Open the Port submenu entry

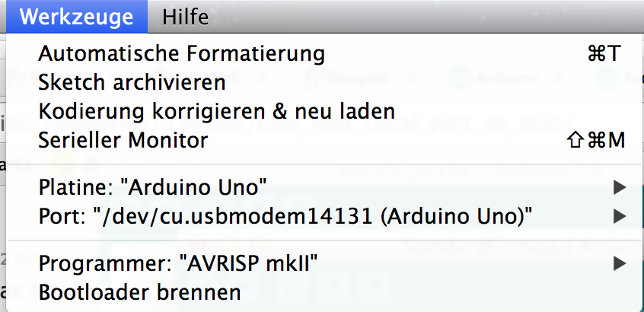(285, 216)
